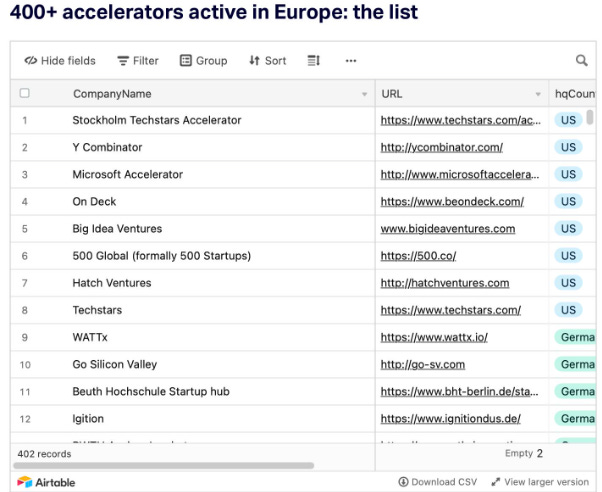The image size is (602, 492).
Task: Open the hatchventures.com link
Action: (445, 283)
